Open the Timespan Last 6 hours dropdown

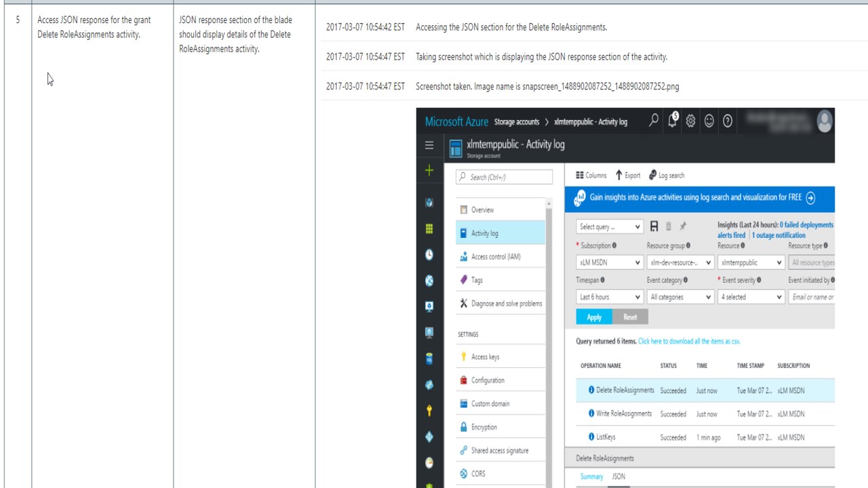pyautogui.click(x=610, y=297)
